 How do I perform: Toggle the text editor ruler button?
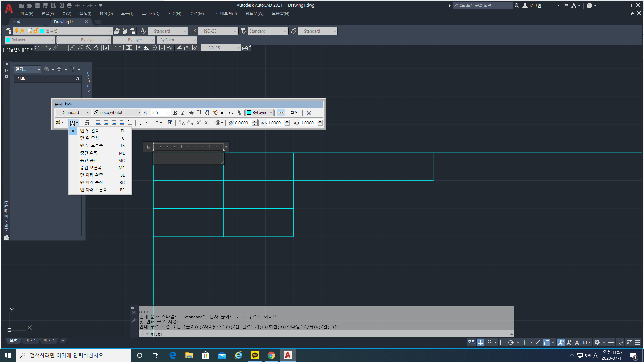(x=281, y=113)
